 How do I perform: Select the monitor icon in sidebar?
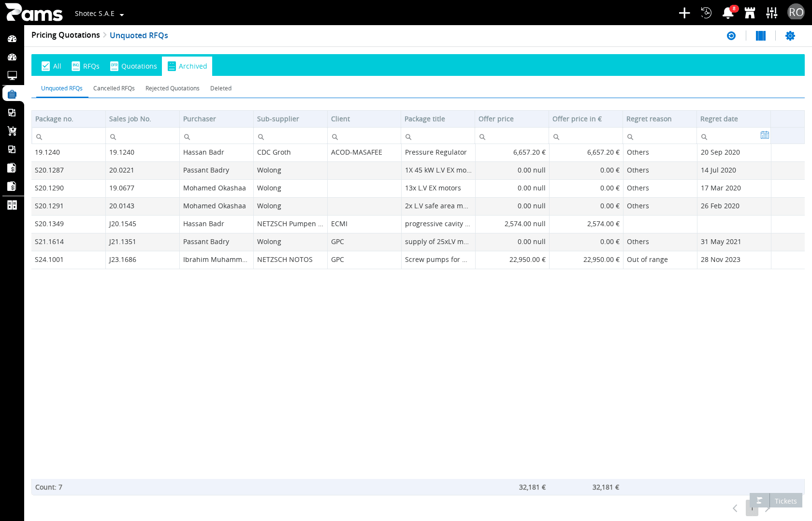(12, 75)
